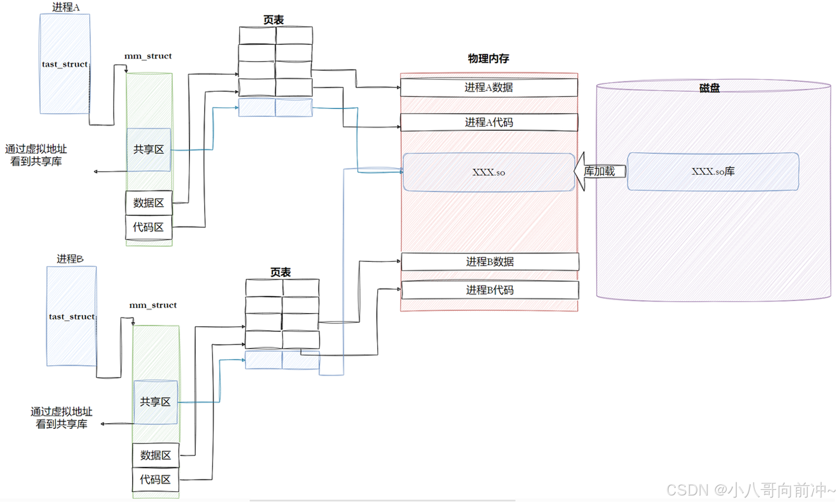Click mm_struct label above process A
Viewport: 838px width, 504px height.
click(148, 56)
